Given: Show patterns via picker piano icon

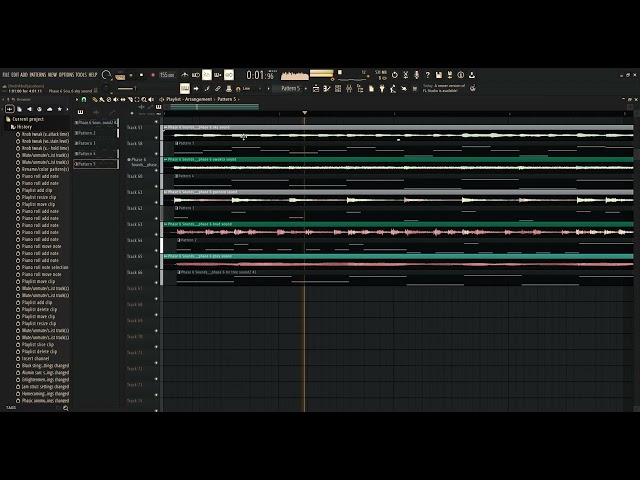Looking at the screenshot, I should click(80, 112).
